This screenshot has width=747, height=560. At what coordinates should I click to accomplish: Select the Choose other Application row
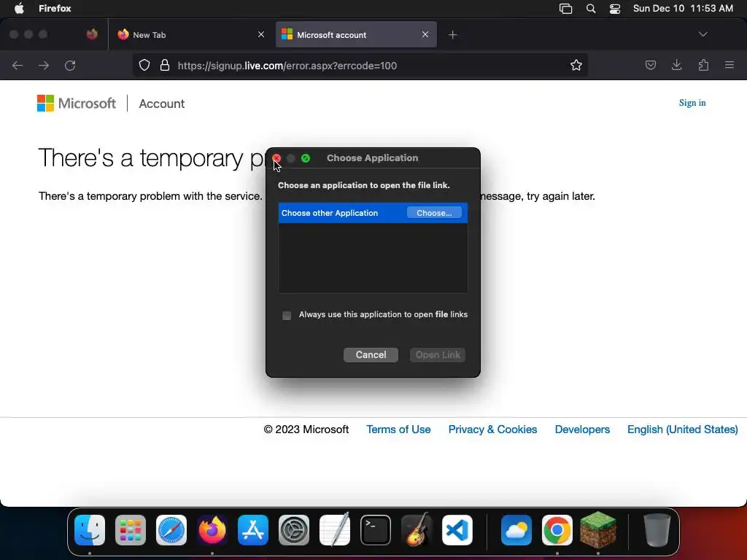373,213
